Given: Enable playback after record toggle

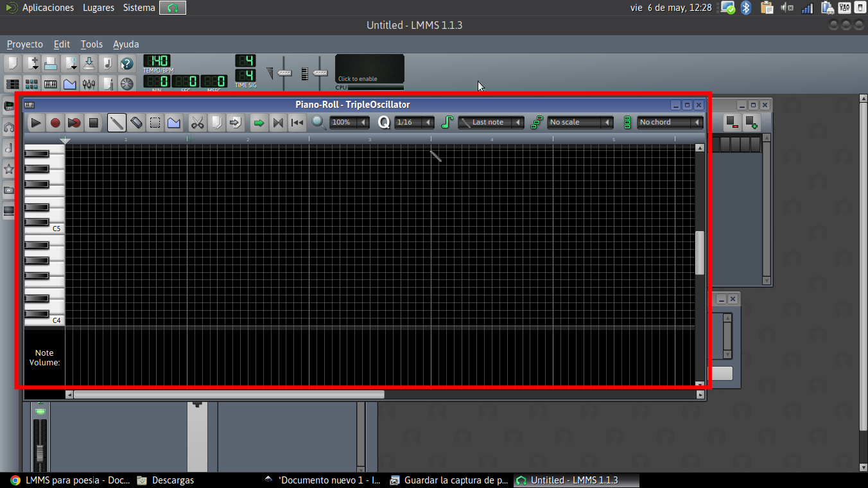Looking at the screenshot, I should tap(74, 122).
